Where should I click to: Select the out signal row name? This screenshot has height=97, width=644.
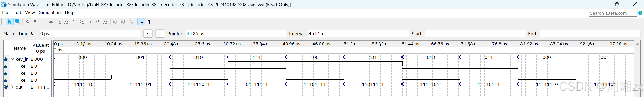[x=19, y=87]
